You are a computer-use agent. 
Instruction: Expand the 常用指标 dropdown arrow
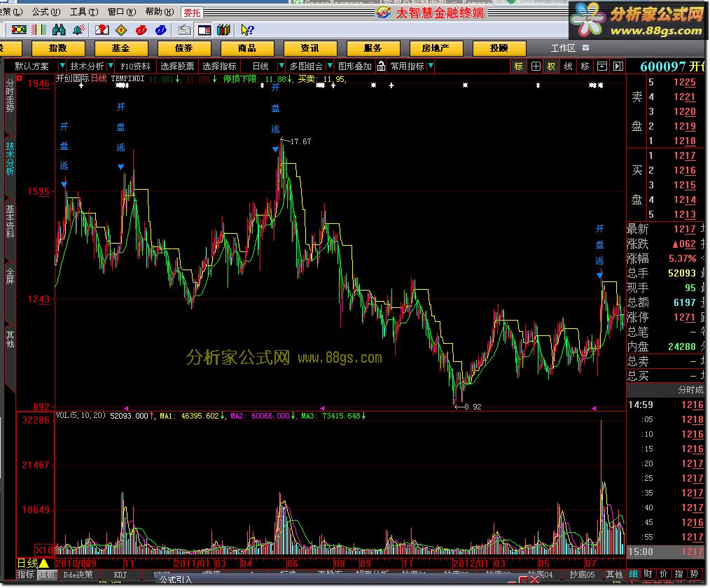431,66
